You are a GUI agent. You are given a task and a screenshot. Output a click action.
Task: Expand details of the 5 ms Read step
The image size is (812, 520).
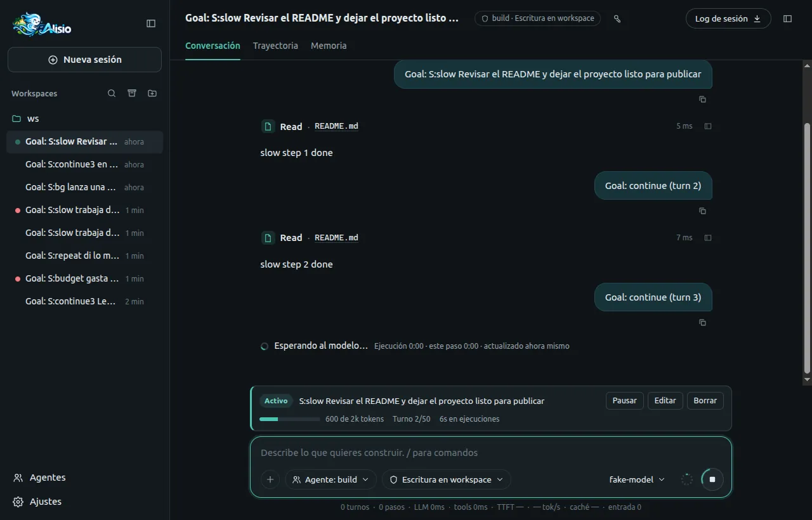pos(708,126)
